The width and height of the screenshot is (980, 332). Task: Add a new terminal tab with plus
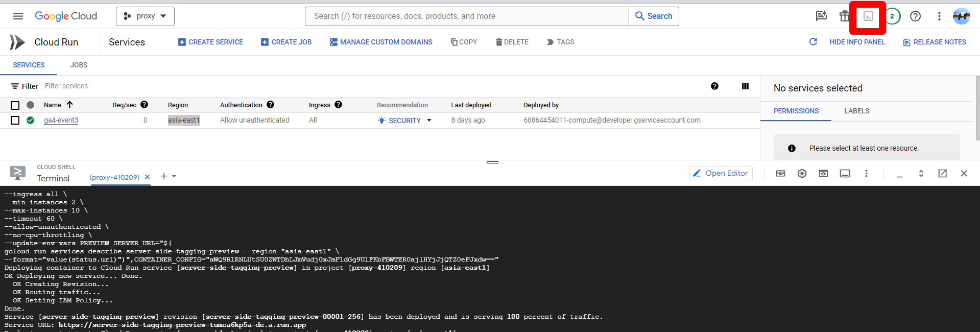click(163, 176)
